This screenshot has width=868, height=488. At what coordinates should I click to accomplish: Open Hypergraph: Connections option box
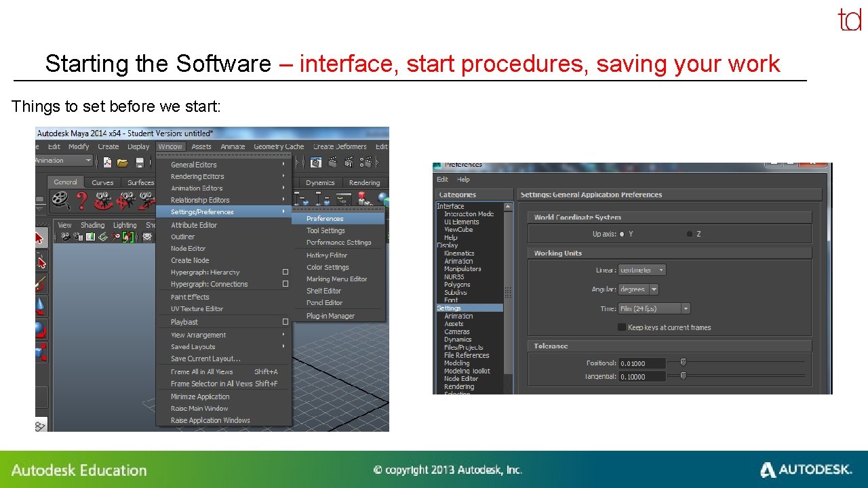coord(285,284)
